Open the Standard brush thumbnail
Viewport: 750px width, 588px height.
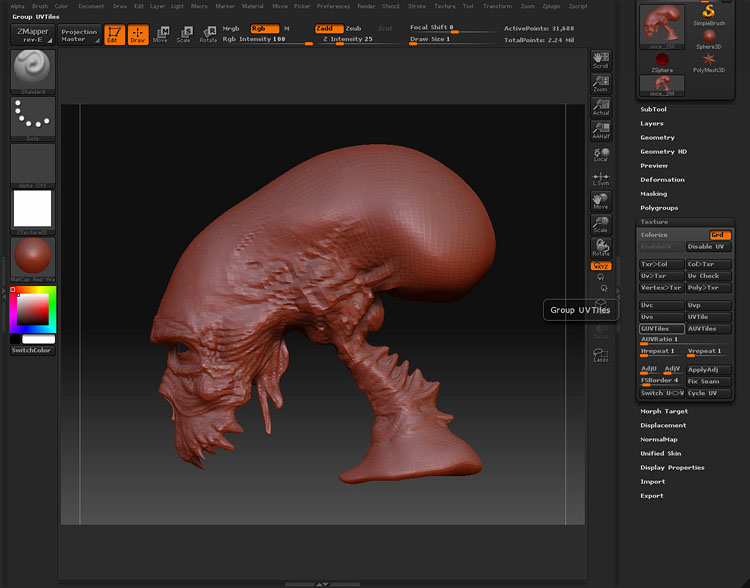pos(33,70)
